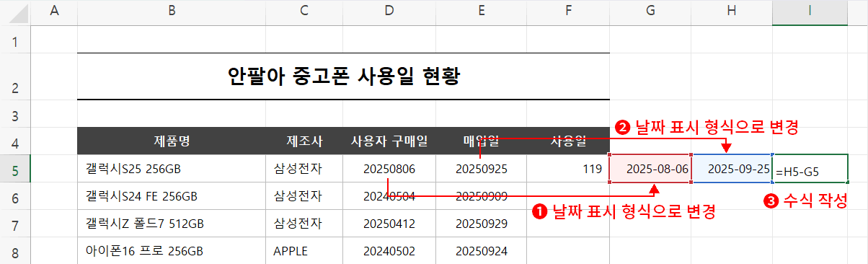
Task: Select purchase date cell '20250412'
Action: [389, 223]
